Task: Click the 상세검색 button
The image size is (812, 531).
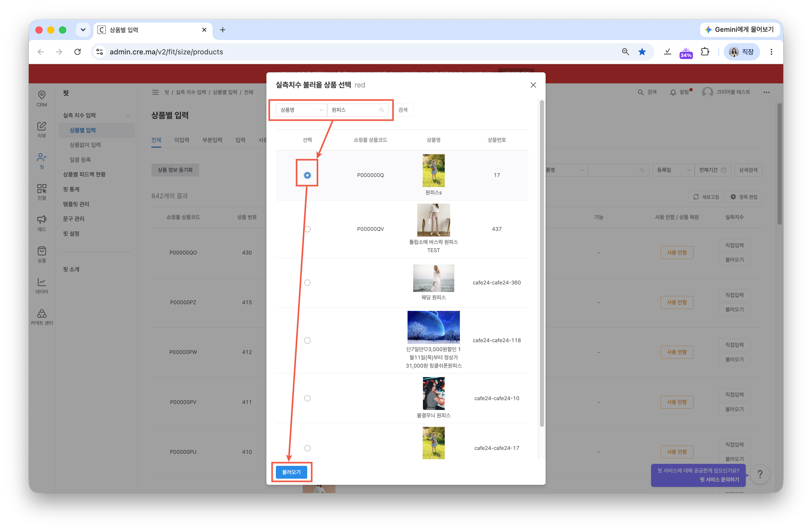Action: pos(748,170)
